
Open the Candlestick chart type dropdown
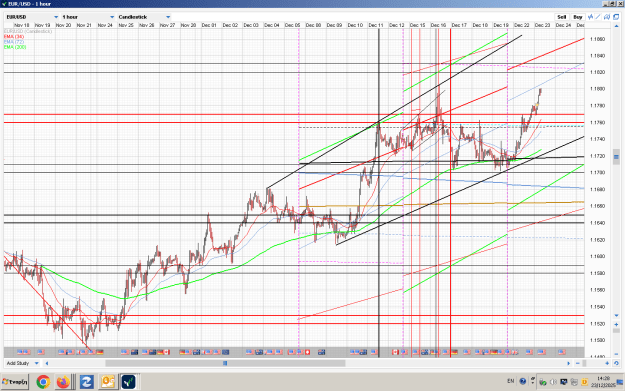(x=144, y=17)
